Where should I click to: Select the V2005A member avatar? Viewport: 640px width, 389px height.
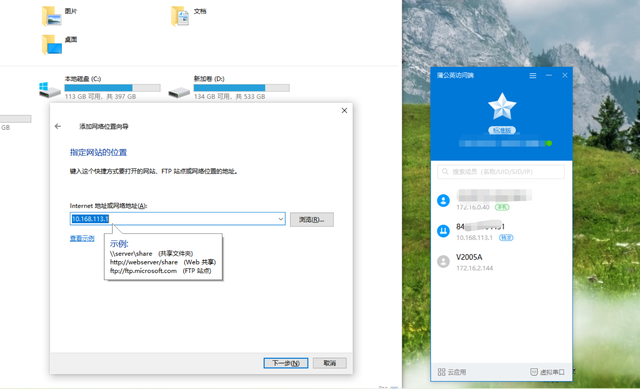(x=443, y=261)
